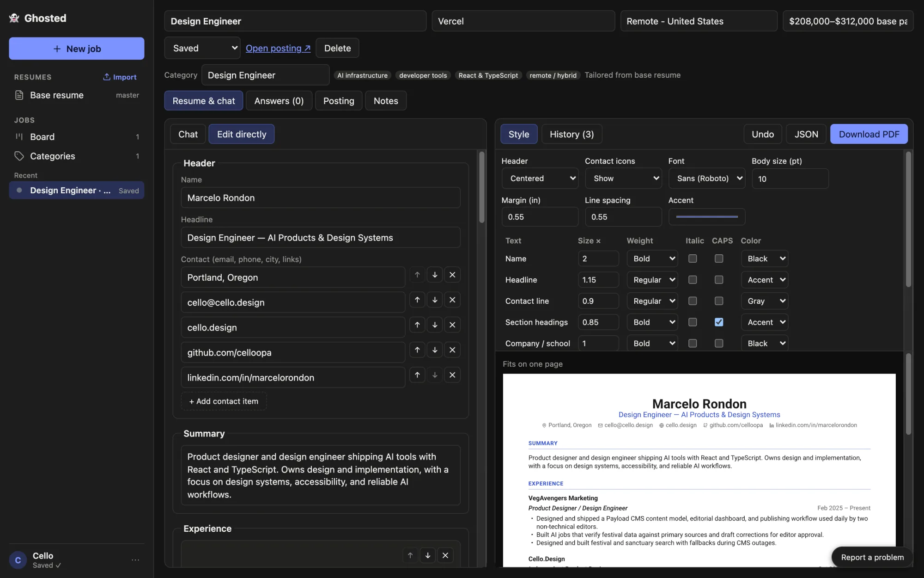This screenshot has height=578, width=924.
Task: Click the Headline text field
Action: click(321, 238)
